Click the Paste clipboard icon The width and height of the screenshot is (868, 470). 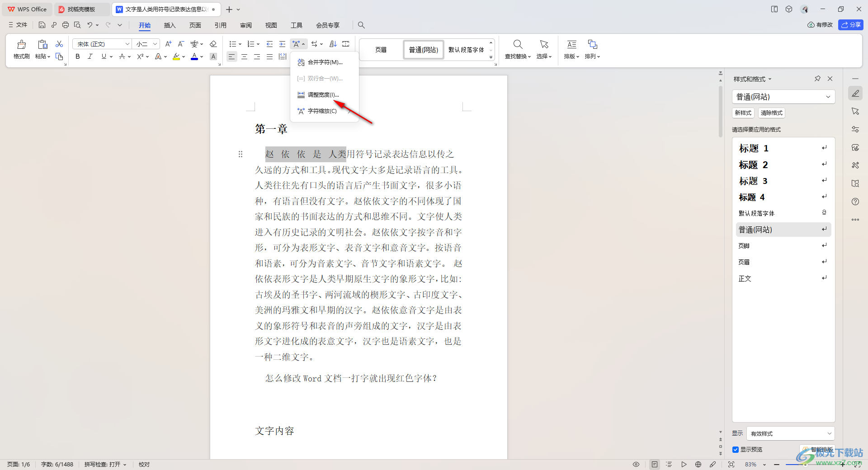pos(42,44)
